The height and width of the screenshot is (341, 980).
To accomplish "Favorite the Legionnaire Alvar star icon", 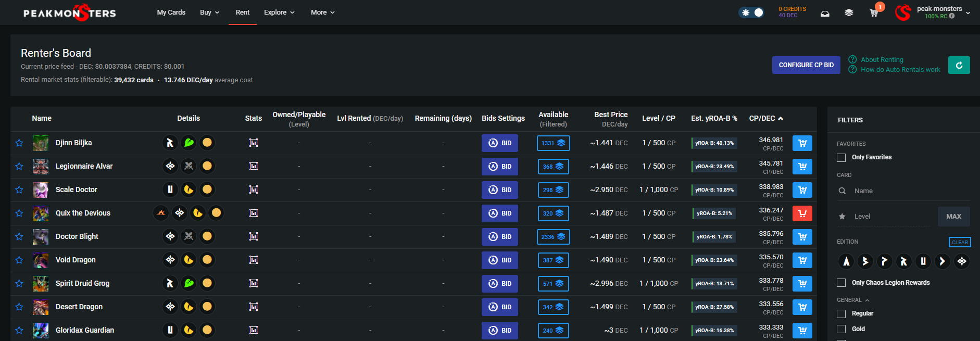I will [19, 166].
